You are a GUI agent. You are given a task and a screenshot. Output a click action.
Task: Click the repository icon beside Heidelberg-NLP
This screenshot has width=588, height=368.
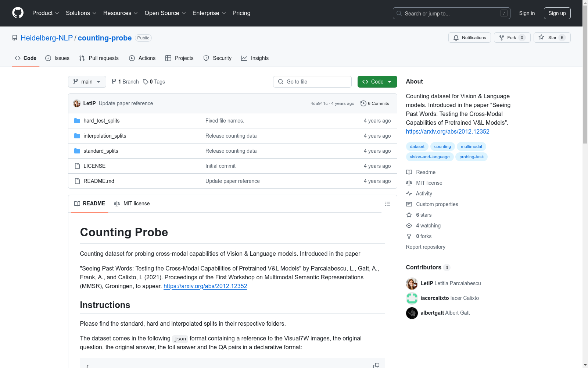tap(15, 38)
